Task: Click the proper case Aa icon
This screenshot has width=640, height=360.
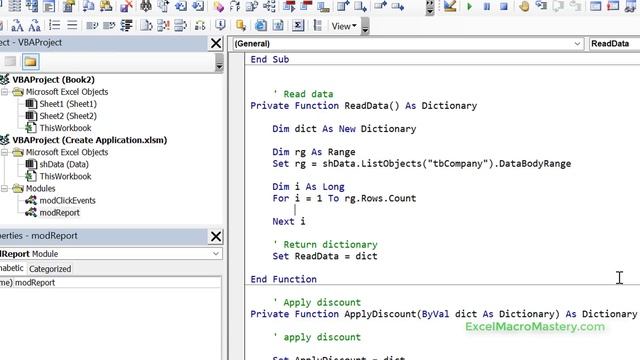Action: coord(35,26)
